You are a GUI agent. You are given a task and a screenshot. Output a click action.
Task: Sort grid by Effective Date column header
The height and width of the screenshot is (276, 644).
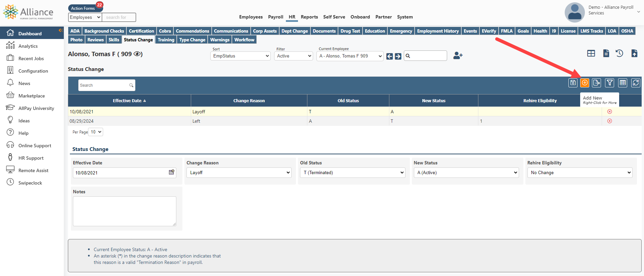pyautogui.click(x=129, y=101)
